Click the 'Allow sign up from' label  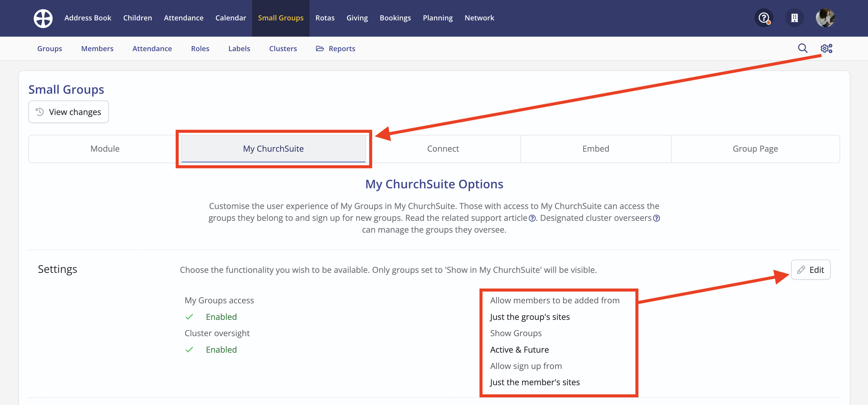526,366
